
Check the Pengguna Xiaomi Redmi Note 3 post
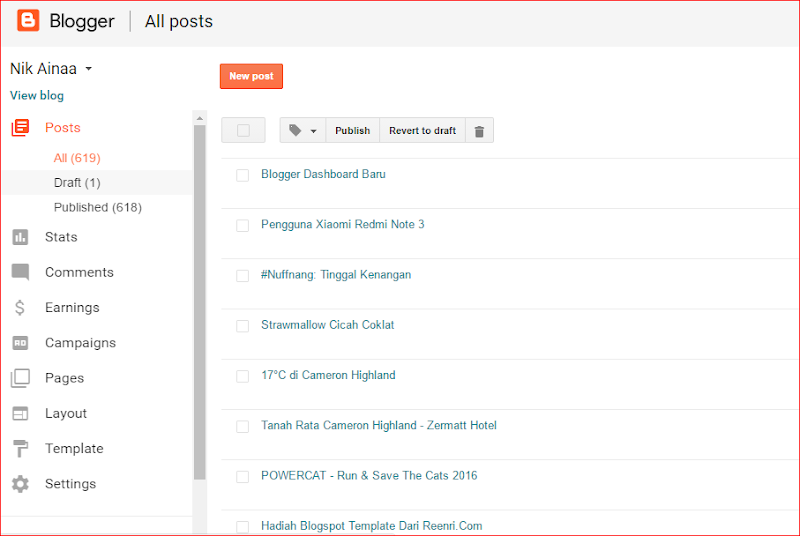click(x=242, y=225)
